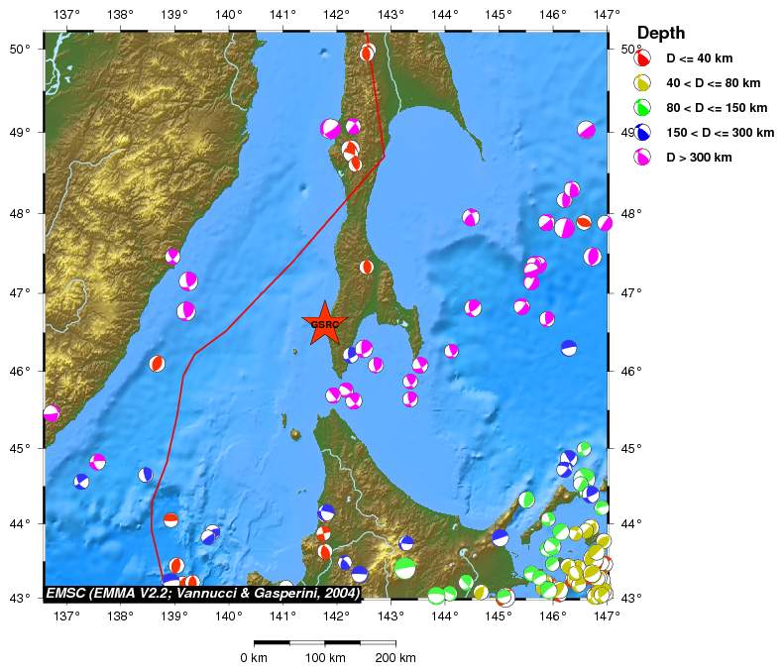
Task: Click the red beachball on Sakhalin near 47.3°N
Action: pyautogui.click(x=367, y=267)
